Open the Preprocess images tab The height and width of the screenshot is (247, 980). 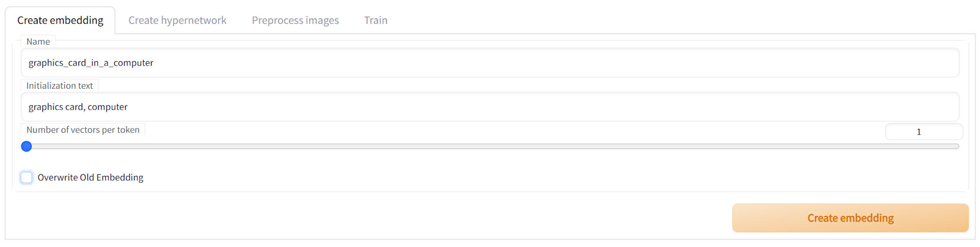295,20
